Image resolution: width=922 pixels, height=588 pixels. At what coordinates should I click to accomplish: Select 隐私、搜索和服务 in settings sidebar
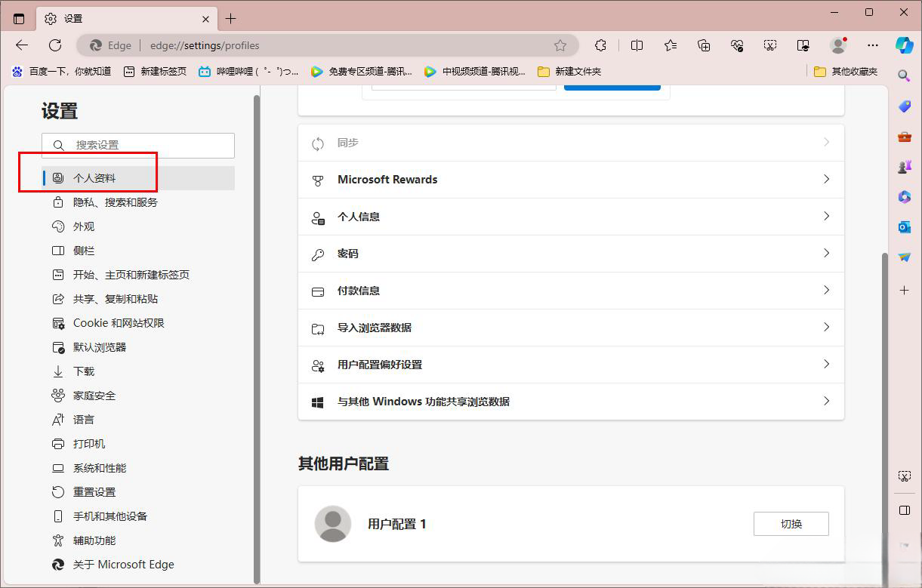(138, 202)
